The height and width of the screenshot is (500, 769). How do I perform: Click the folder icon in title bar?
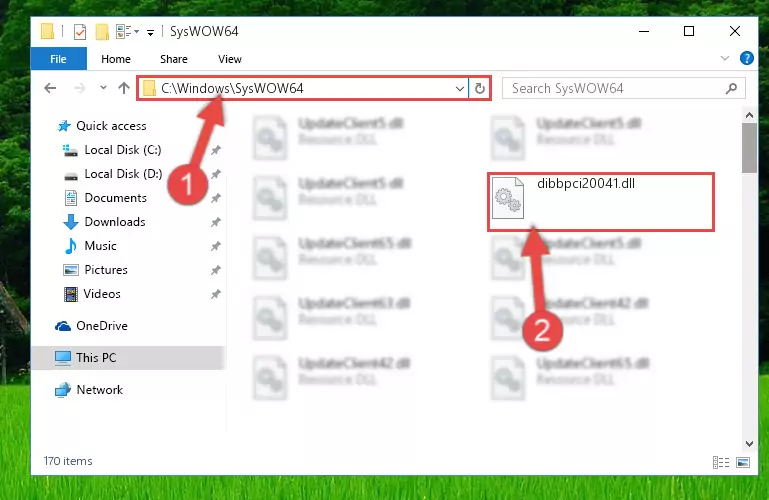click(x=48, y=31)
